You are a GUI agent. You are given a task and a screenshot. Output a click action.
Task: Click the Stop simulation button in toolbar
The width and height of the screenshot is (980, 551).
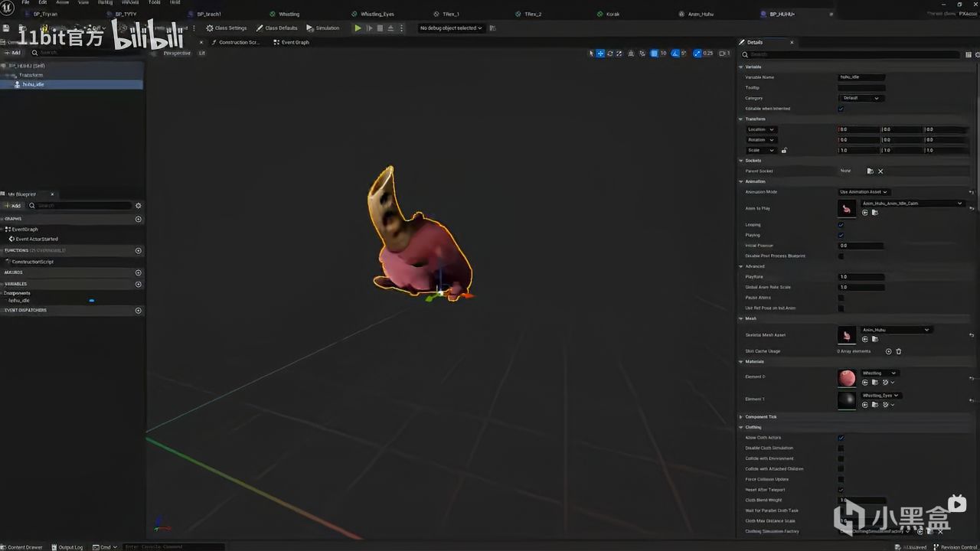pyautogui.click(x=380, y=28)
